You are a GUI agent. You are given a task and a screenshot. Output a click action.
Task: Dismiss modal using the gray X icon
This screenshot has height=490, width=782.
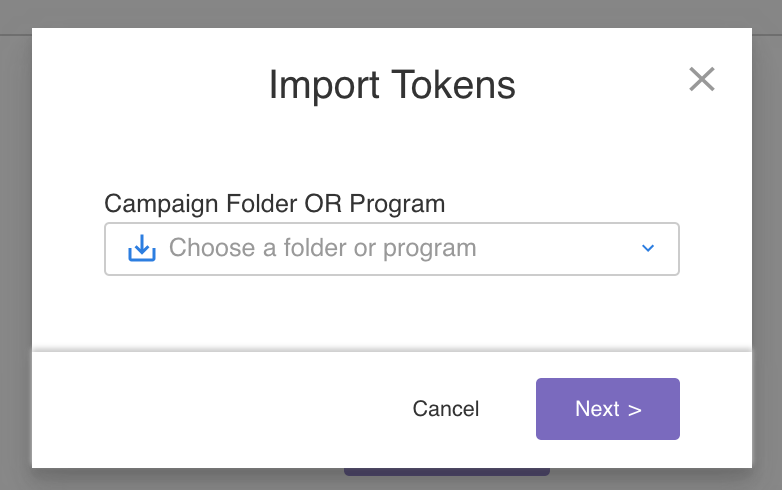click(702, 80)
